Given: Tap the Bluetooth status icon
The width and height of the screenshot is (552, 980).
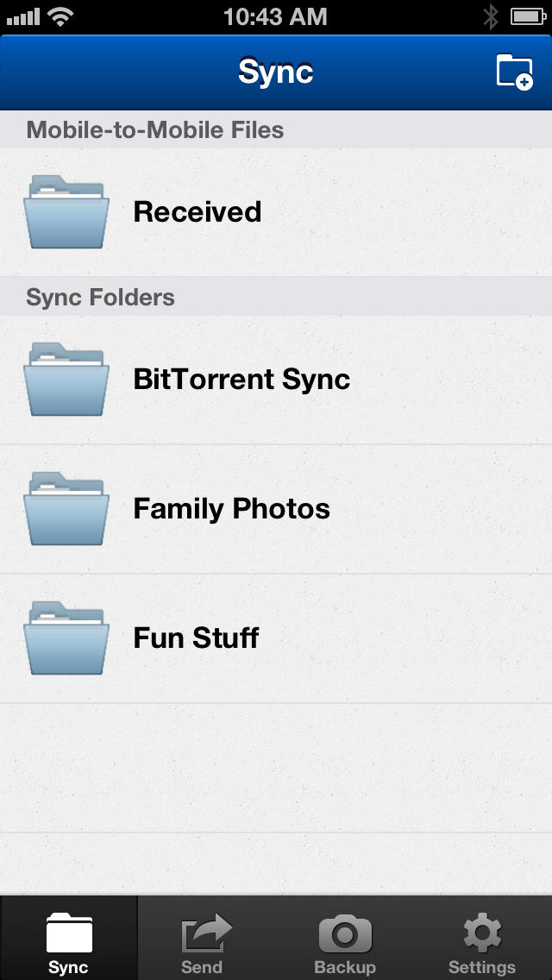Looking at the screenshot, I should pos(491,16).
